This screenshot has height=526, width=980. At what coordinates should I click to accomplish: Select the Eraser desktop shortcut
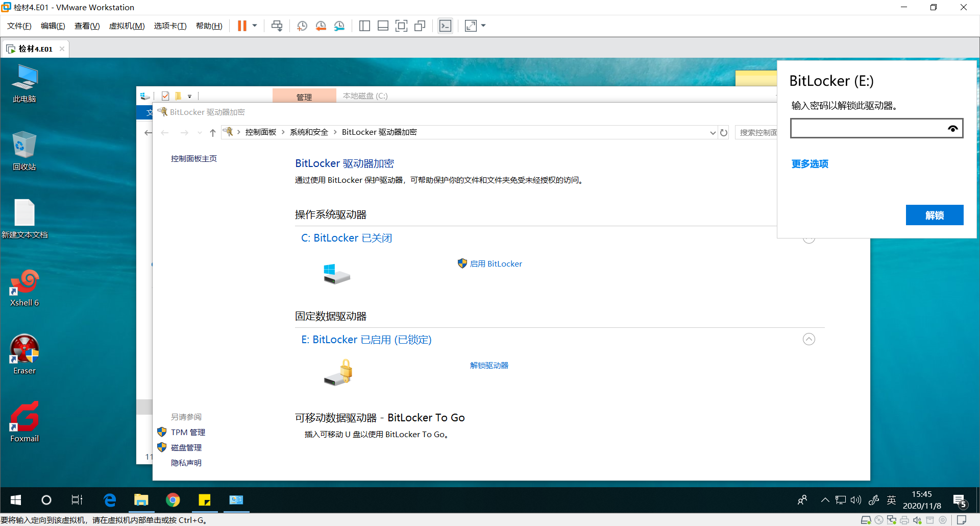pos(24,354)
